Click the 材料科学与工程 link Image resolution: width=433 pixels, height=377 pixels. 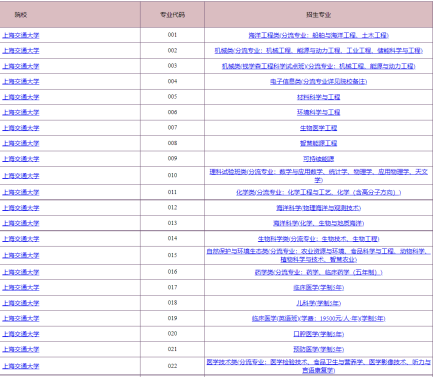click(318, 97)
